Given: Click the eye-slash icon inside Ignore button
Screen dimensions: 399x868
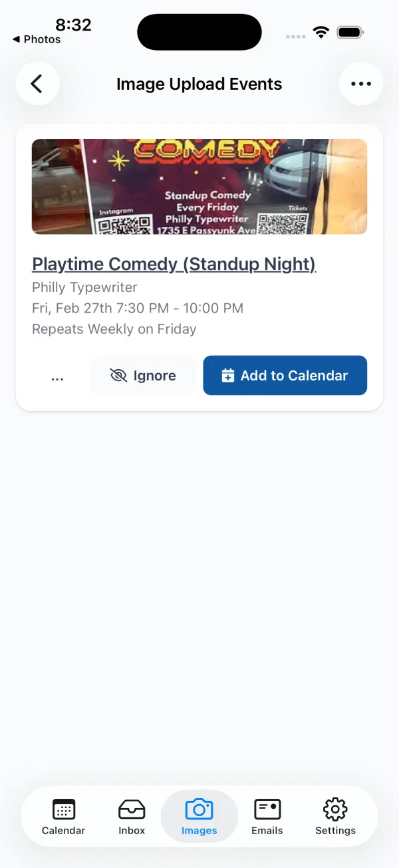Looking at the screenshot, I should coord(118,375).
